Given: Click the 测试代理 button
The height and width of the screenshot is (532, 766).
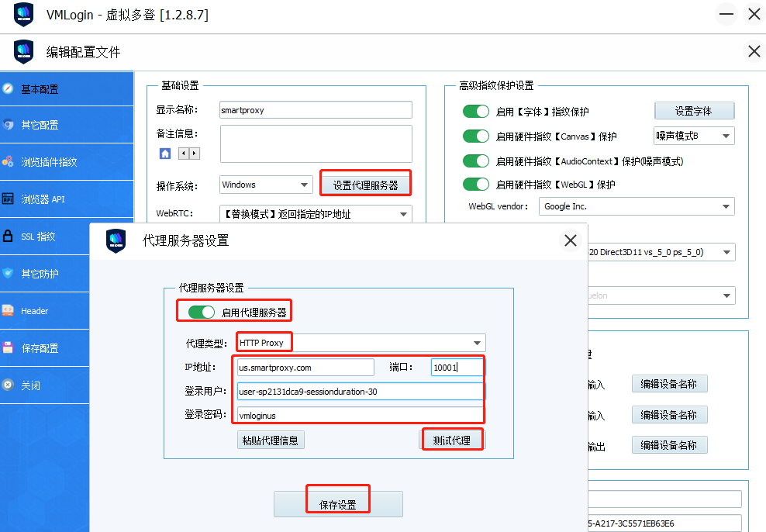Looking at the screenshot, I should [x=451, y=440].
